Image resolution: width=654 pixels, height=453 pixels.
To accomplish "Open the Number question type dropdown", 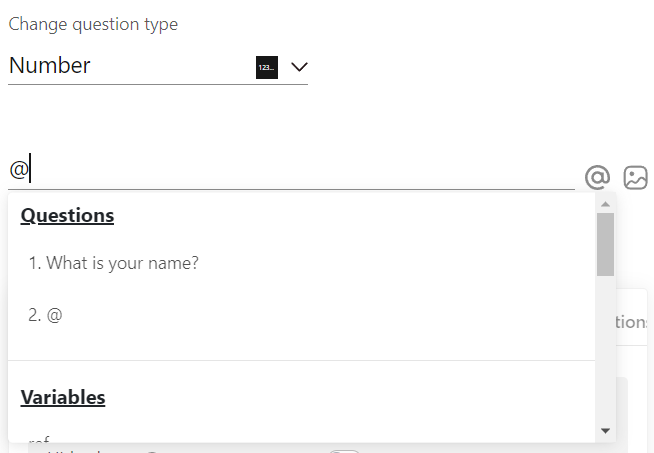I will pos(158,67).
